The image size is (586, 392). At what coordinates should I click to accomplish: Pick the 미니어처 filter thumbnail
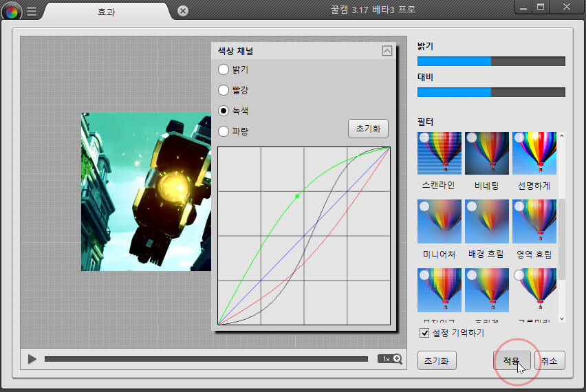(439, 221)
